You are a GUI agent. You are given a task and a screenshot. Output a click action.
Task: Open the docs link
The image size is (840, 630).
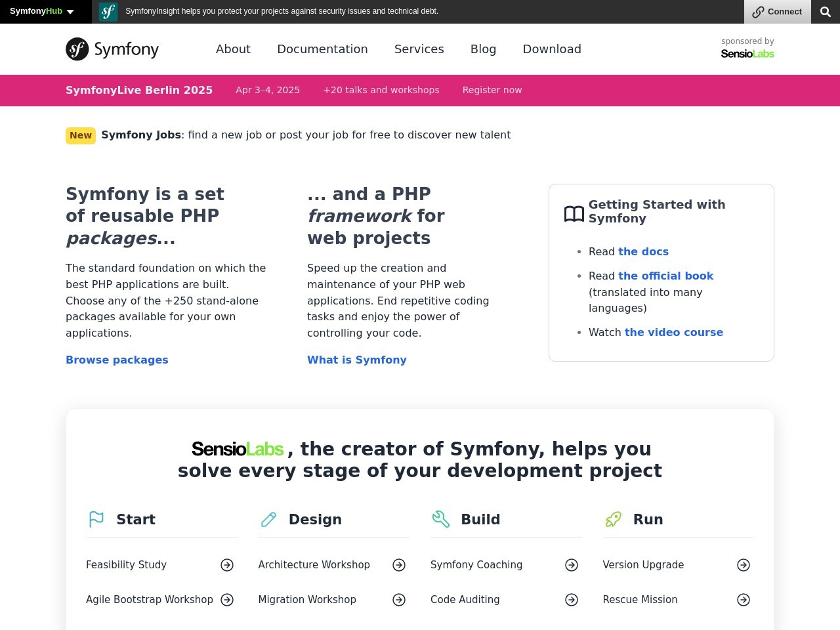pyautogui.click(x=643, y=251)
